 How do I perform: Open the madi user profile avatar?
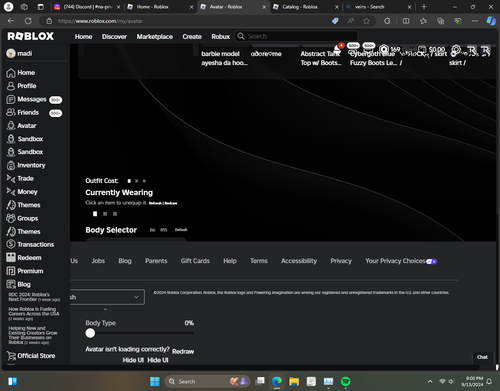[11, 53]
